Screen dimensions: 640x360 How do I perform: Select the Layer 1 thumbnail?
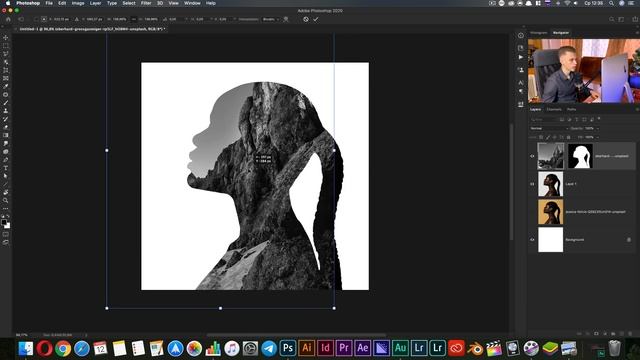coord(551,184)
